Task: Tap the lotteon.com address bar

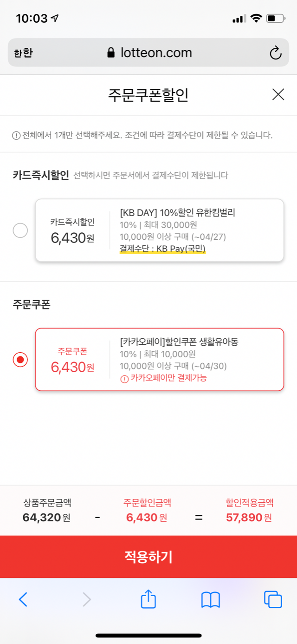Action: [148, 53]
